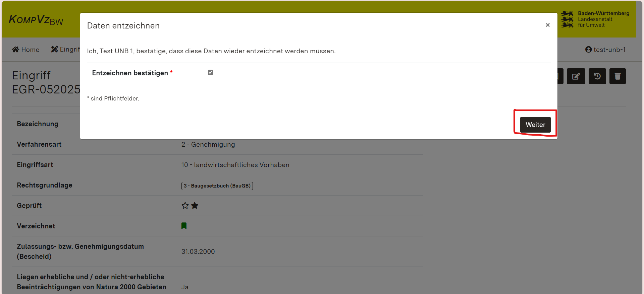
Task: Click the Landesanstalt für Umwelt text
Action: click(595, 22)
